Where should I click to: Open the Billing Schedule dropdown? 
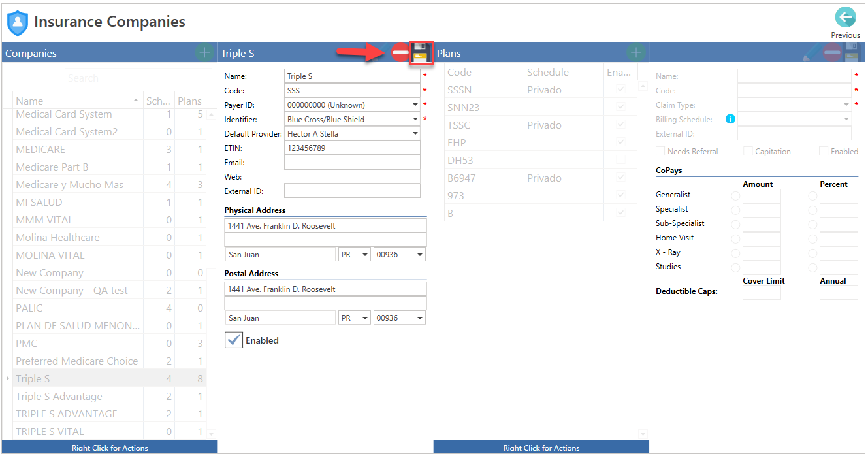[x=846, y=119]
